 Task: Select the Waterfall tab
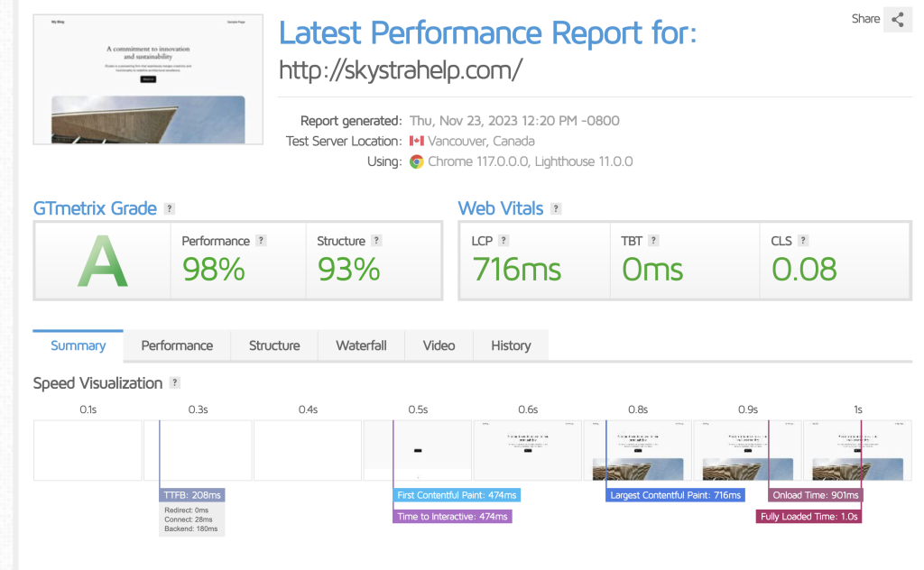(x=361, y=345)
